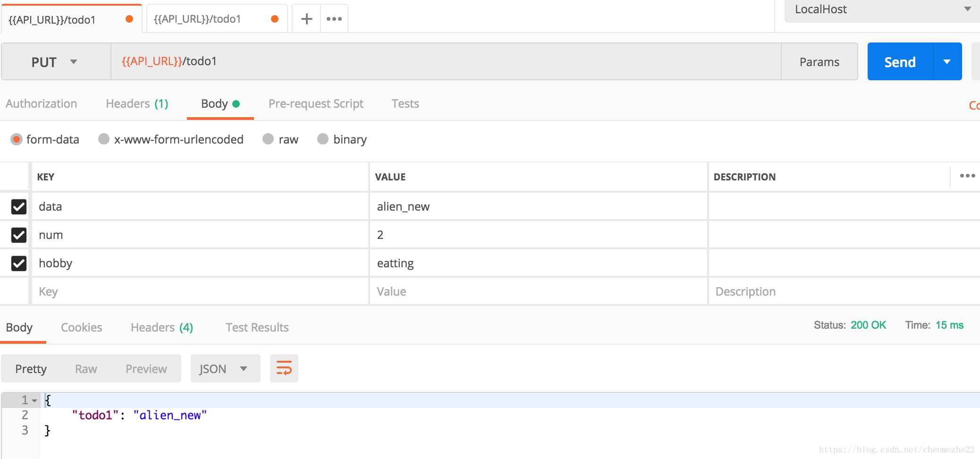980x459 pixels.
Task: Open the JSON format dropdown
Action: click(225, 368)
